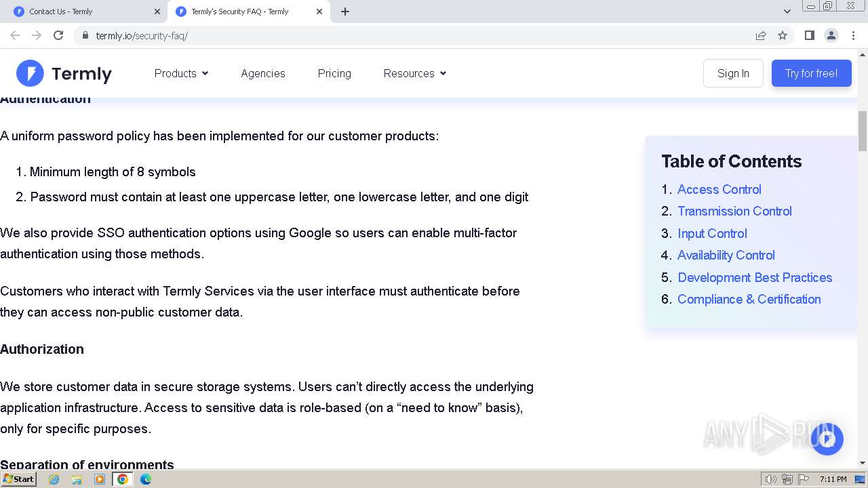This screenshot has width=868, height=488.
Task: Click the show desktop tray icon
Action: point(860,479)
